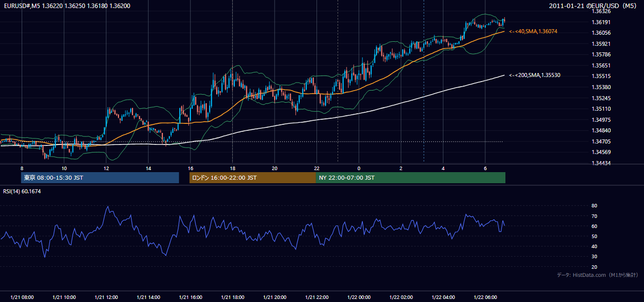The image size is (644, 302).
Task: Click hour tick 6 under price chart
Action: point(485,168)
